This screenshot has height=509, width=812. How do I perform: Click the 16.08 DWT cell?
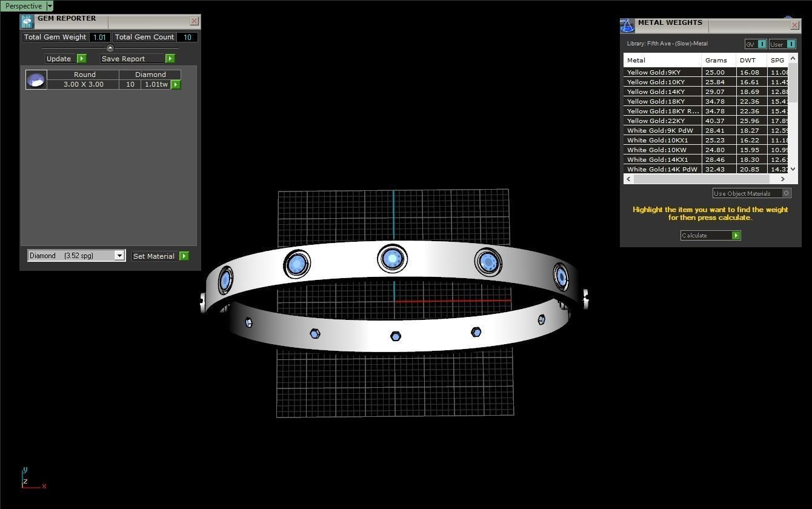[x=751, y=72]
